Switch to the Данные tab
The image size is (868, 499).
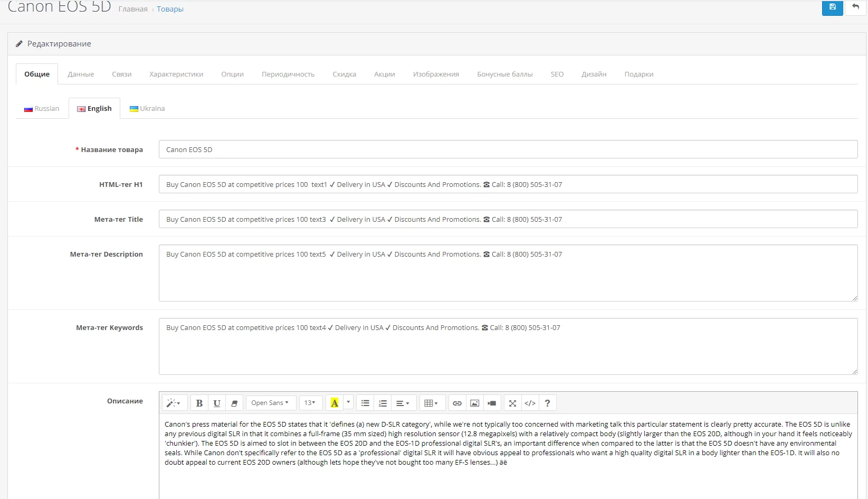point(81,74)
